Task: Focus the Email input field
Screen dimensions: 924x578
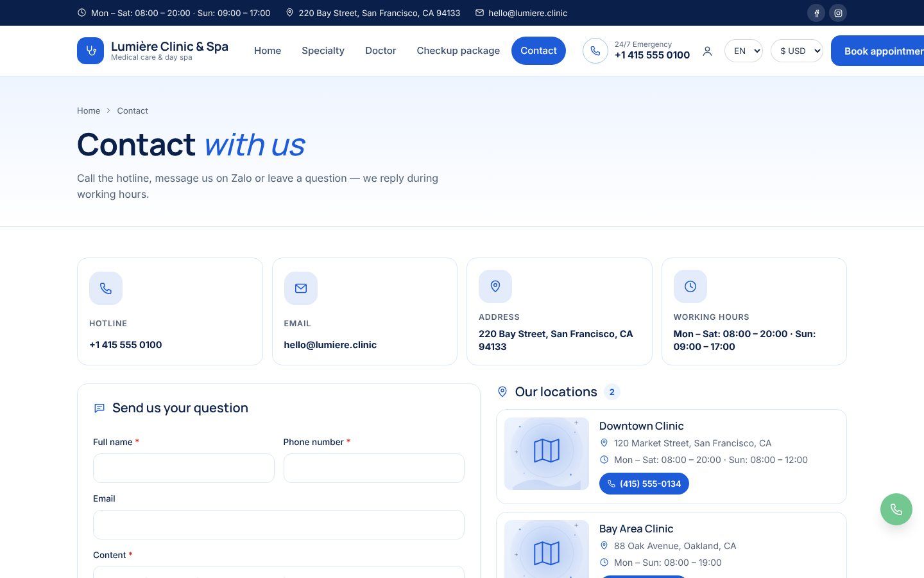Action: click(278, 525)
